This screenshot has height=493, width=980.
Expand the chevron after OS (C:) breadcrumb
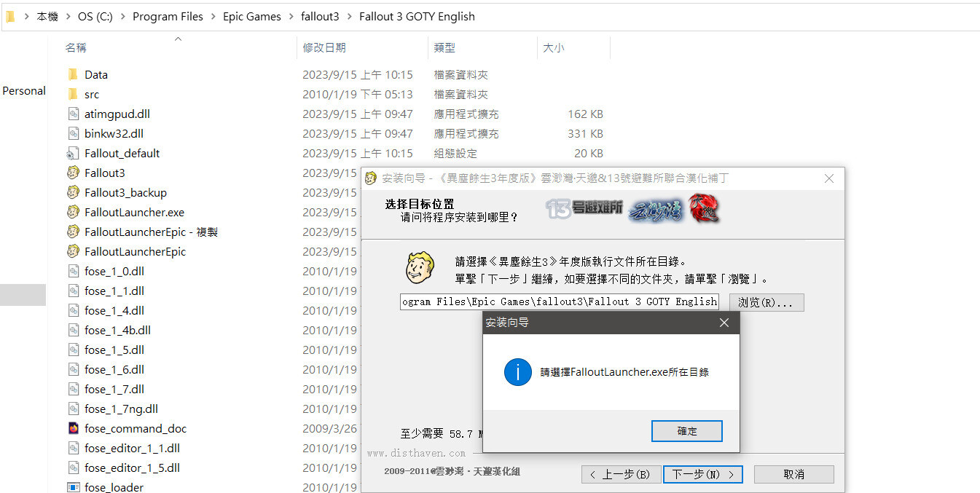[x=122, y=16]
